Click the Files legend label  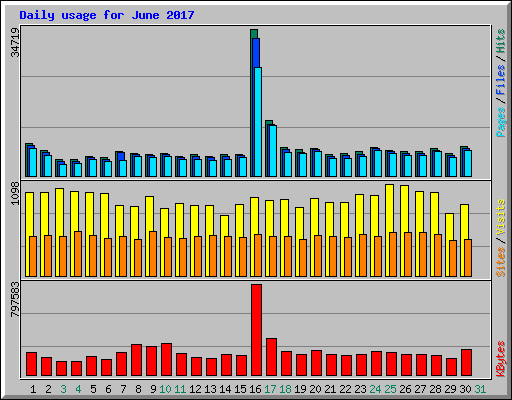point(501,79)
